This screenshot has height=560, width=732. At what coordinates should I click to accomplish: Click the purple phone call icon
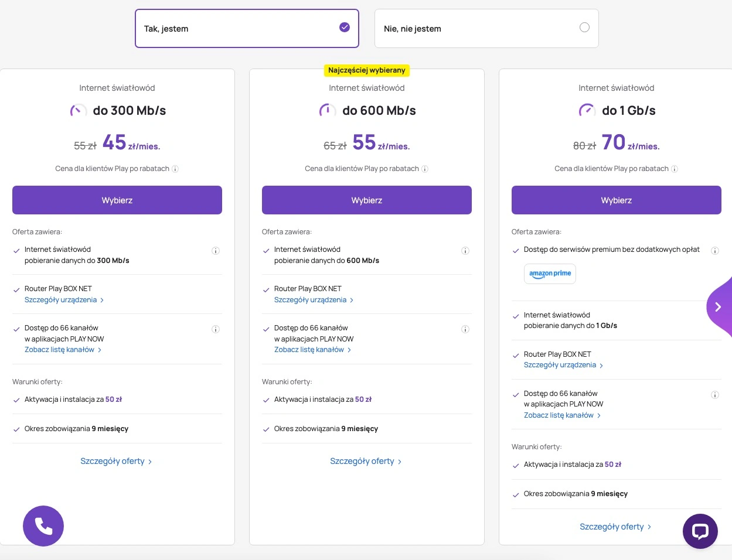tap(43, 526)
